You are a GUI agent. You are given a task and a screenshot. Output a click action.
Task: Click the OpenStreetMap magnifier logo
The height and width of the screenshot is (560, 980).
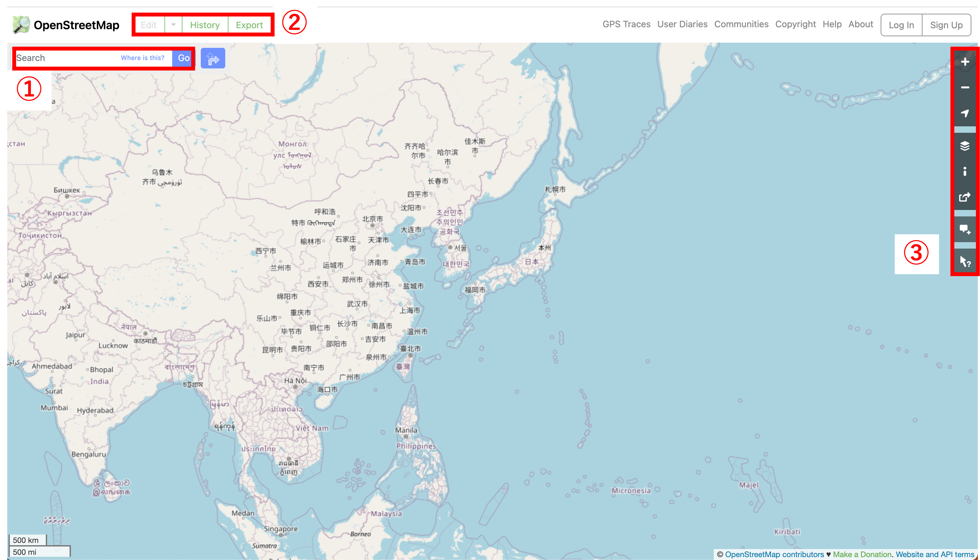click(21, 25)
